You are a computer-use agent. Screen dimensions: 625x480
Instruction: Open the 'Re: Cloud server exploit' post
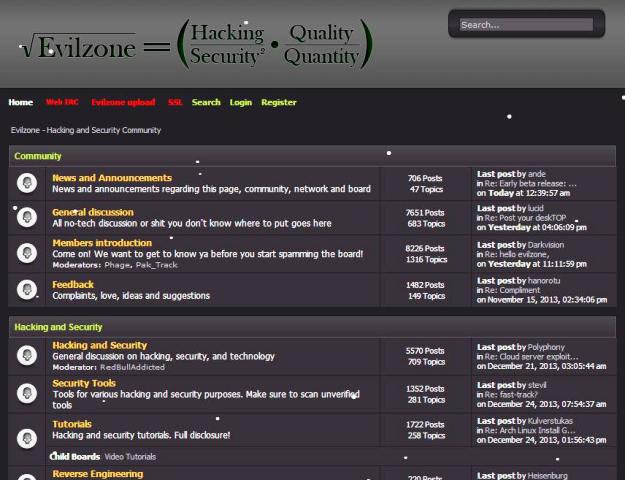(x=531, y=356)
